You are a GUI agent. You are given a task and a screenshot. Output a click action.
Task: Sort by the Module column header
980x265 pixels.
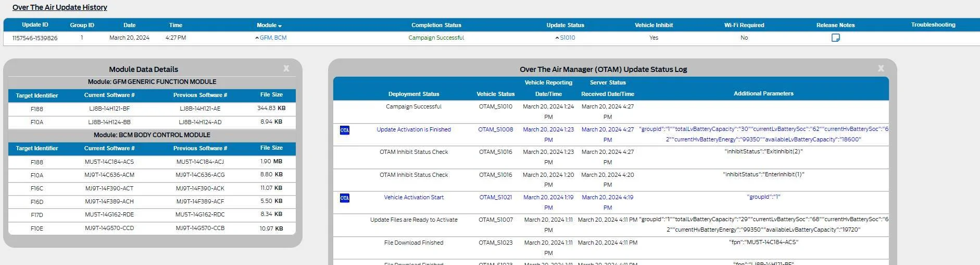click(x=269, y=25)
